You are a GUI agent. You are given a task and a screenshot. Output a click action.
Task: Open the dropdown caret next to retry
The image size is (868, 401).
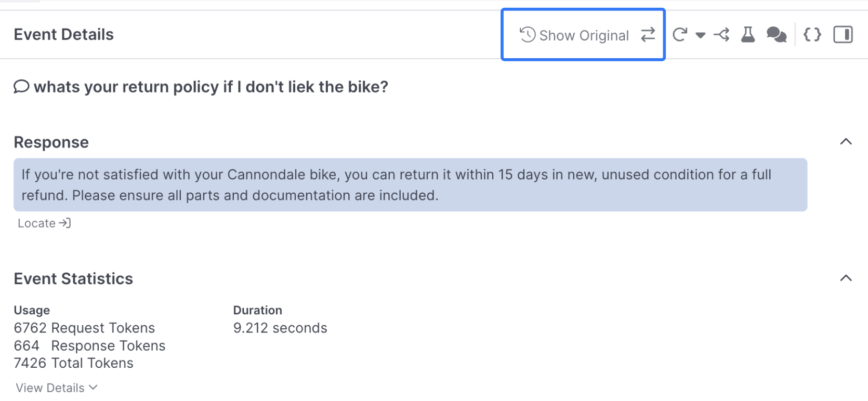pyautogui.click(x=700, y=35)
